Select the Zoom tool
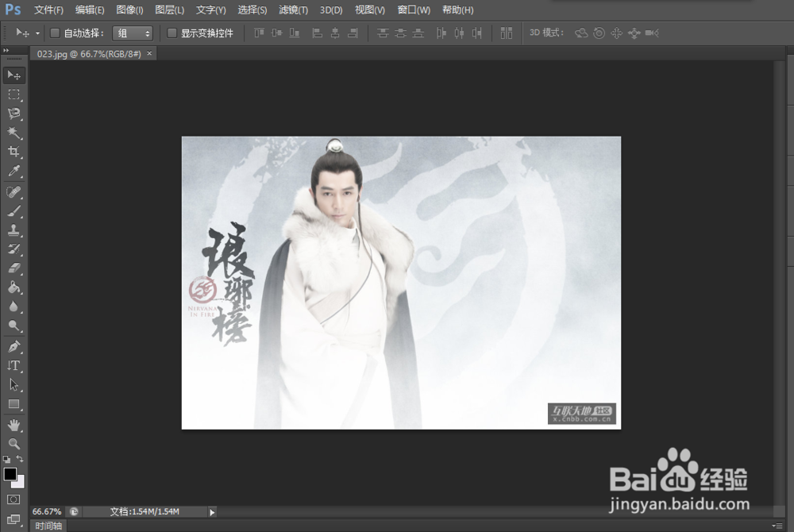794x532 pixels. 13,444
